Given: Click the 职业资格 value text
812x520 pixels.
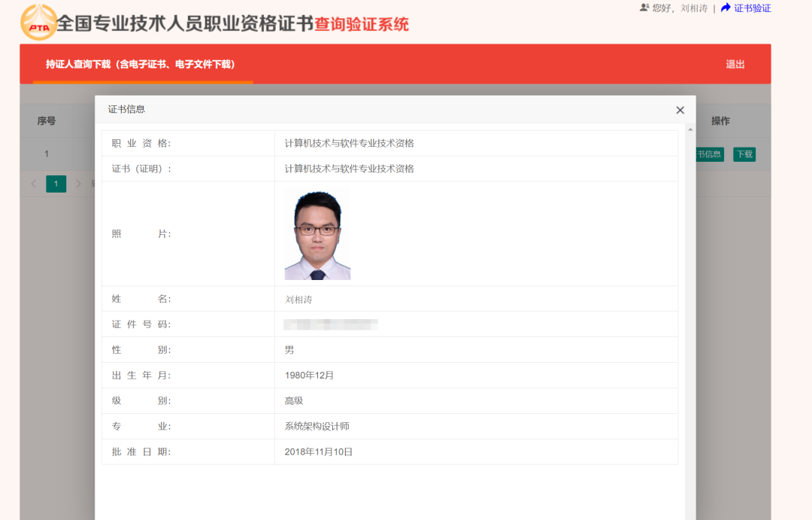Looking at the screenshot, I should point(349,143).
